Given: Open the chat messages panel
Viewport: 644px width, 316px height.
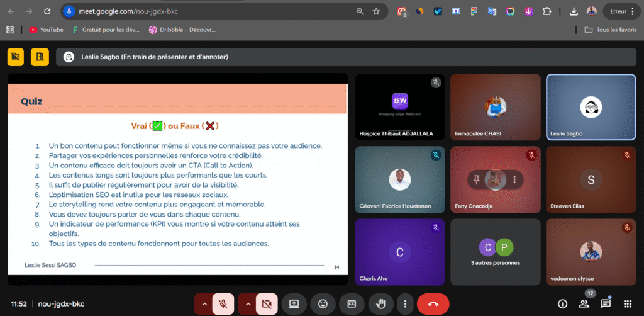Looking at the screenshot, I should pos(606,304).
